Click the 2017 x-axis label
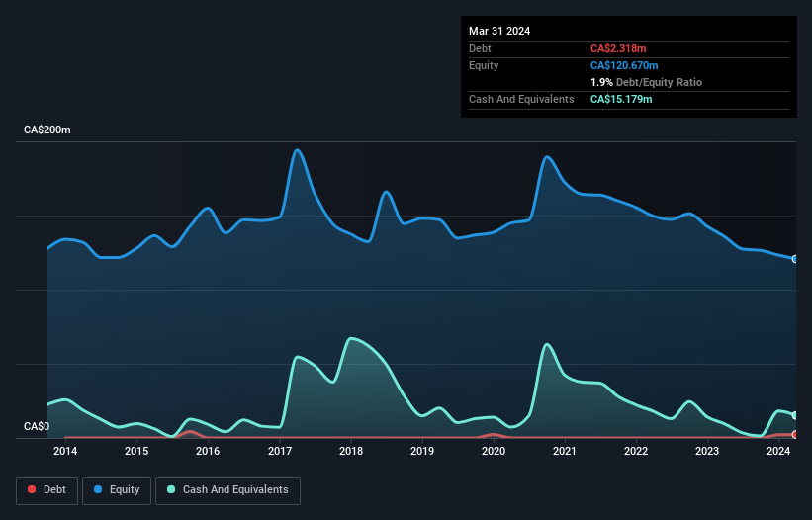812x520 pixels. [280, 451]
